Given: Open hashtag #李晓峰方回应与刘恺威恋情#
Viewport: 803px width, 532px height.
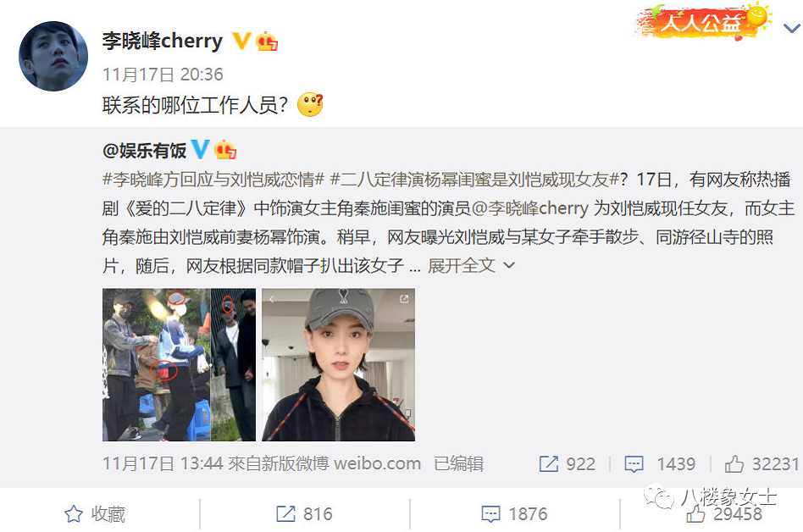Looking at the screenshot, I should [x=213, y=180].
